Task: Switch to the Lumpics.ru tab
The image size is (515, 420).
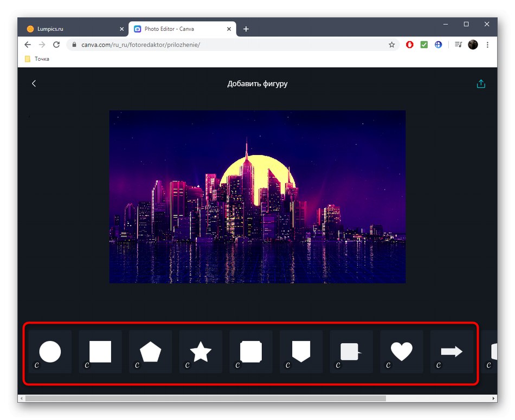Action: pyautogui.click(x=70, y=28)
